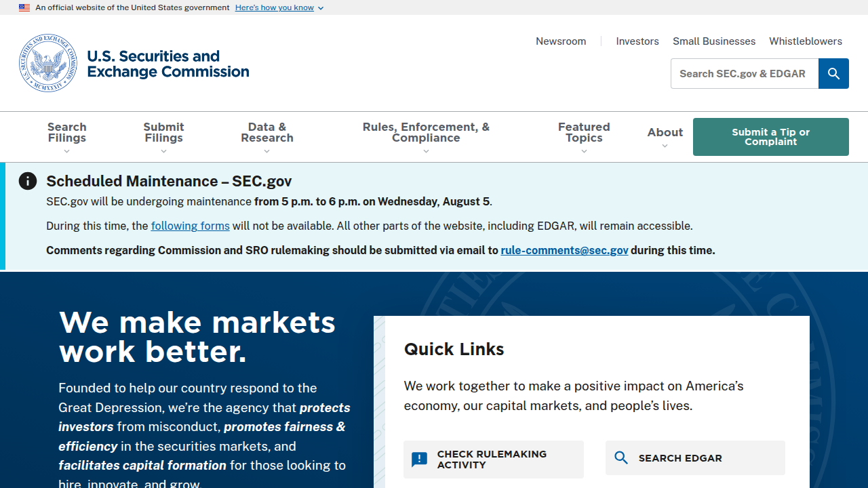The width and height of the screenshot is (868, 488).
Task: Click the US flag icon in banner
Action: click(24, 7)
